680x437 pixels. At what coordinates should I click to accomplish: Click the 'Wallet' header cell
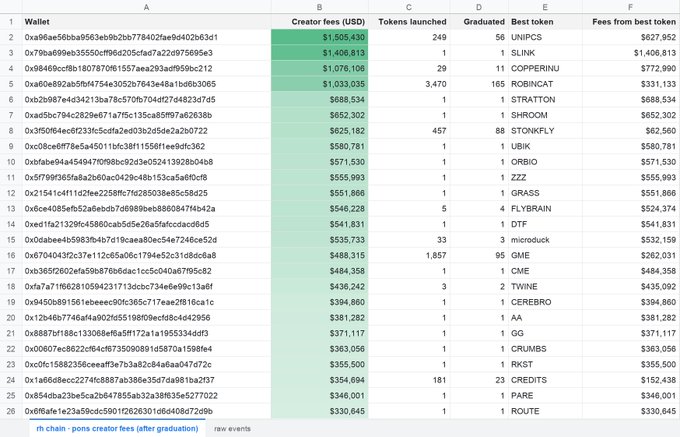(x=147, y=22)
